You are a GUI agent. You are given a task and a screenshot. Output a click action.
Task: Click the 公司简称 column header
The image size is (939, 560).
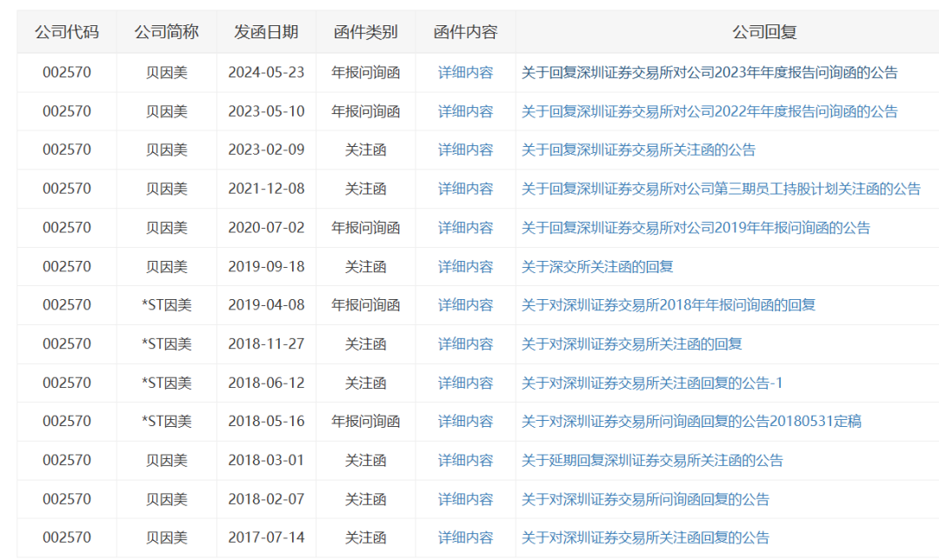166,32
